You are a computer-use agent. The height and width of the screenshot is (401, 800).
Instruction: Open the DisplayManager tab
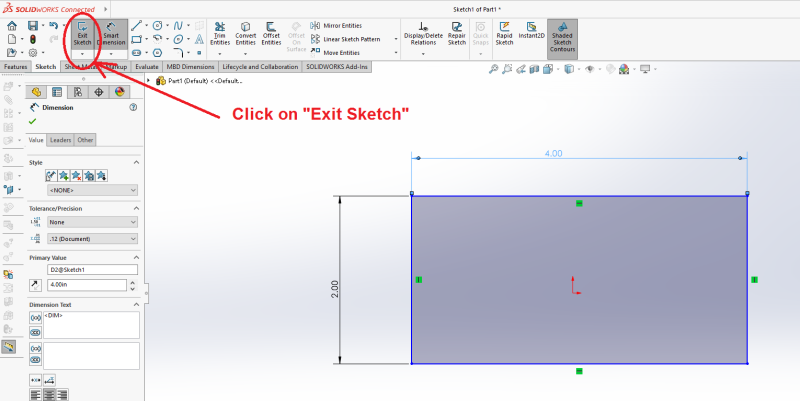point(119,92)
